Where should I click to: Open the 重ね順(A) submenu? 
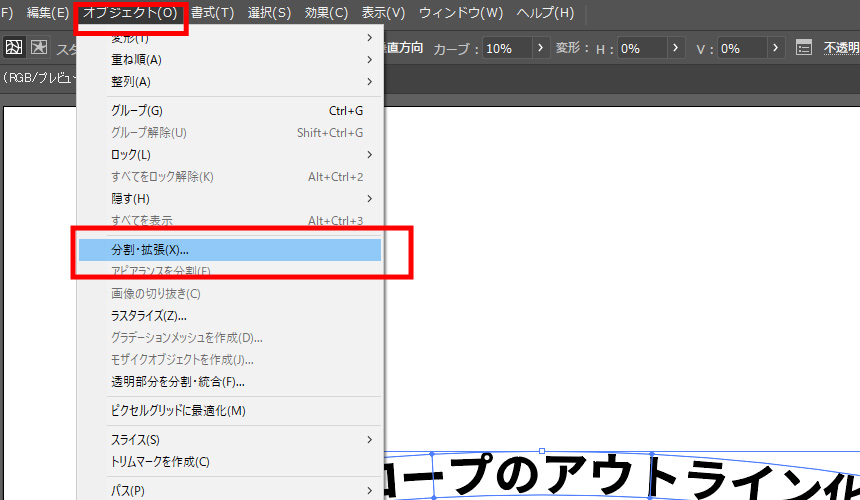pyautogui.click(x=137, y=59)
